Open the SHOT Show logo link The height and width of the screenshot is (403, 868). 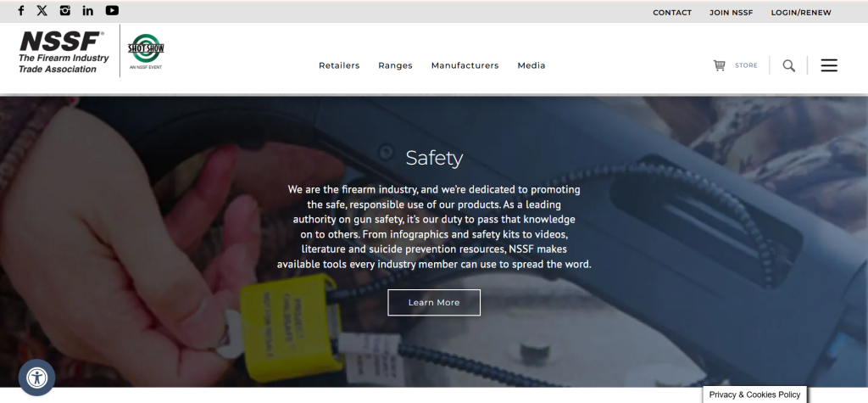click(x=146, y=52)
